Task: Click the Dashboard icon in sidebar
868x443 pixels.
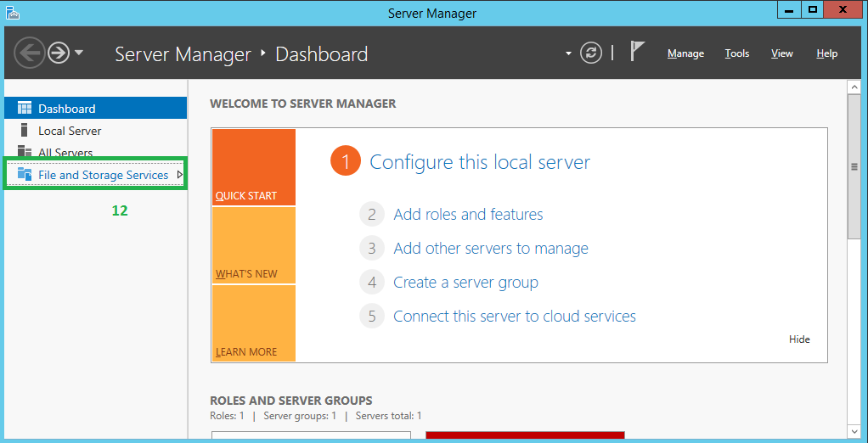Action: pos(25,109)
